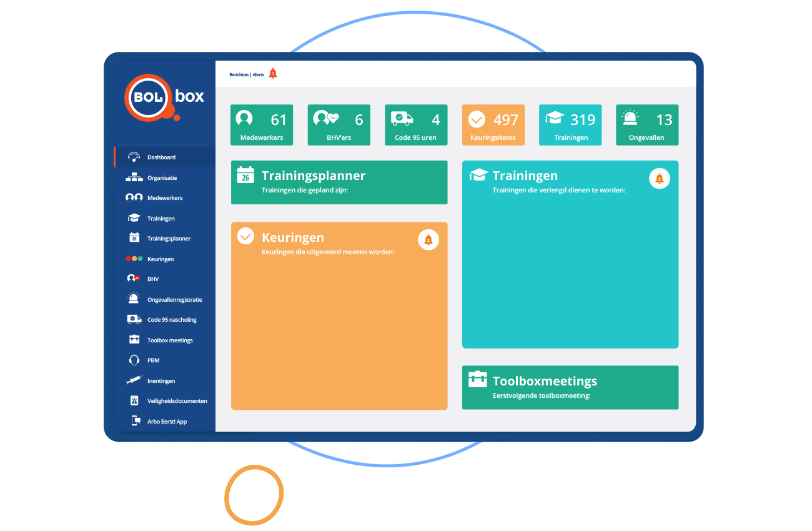Click the Trainingen graduation cap sidebar icon
The width and height of the screenshot is (812, 531).
click(134, 218)
